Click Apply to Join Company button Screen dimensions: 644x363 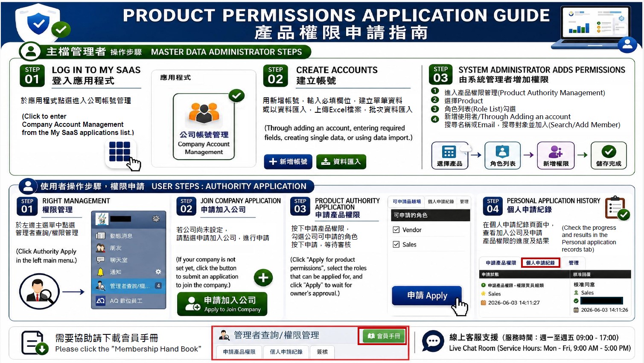point(222,304)
